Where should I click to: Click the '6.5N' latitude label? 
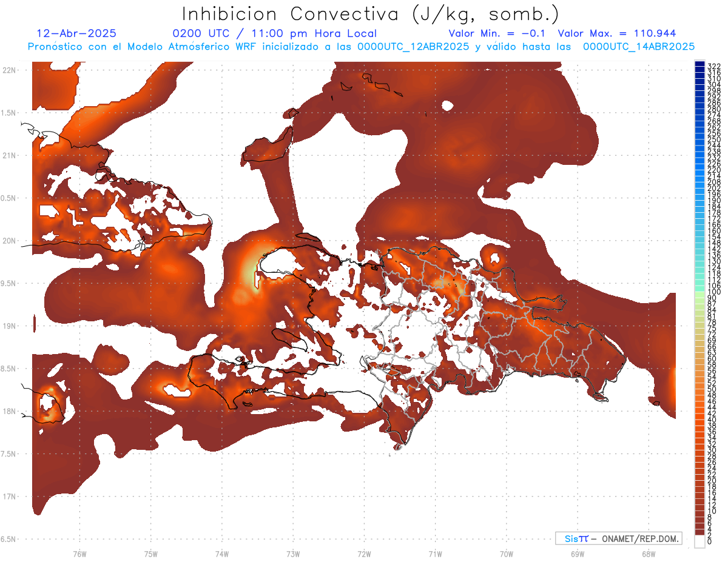pyautogui.click(x=8, y=539)
